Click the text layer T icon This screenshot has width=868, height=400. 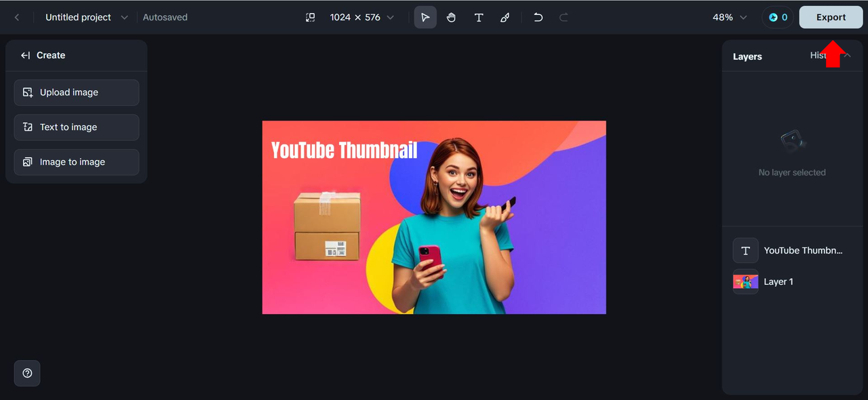[x=746, y=250]
